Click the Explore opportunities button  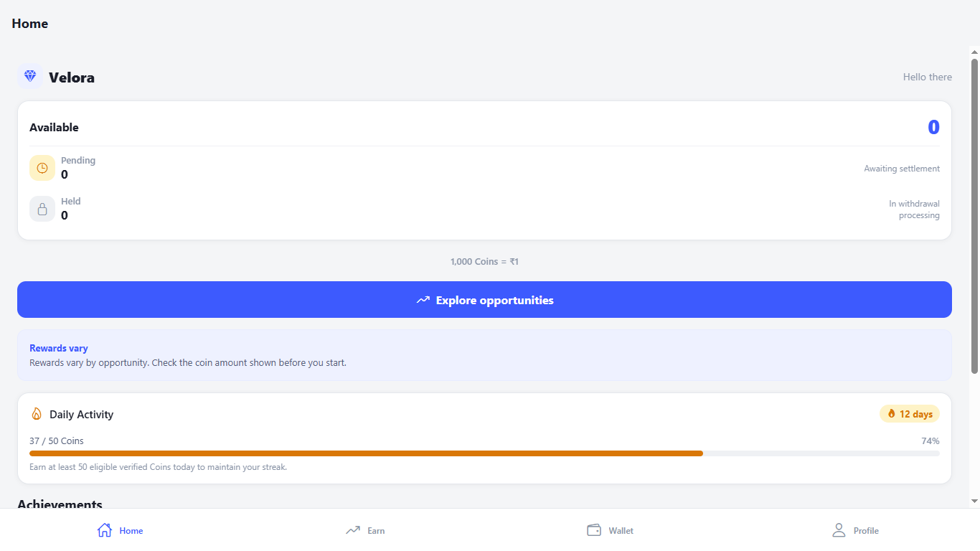tap(484, 300)
